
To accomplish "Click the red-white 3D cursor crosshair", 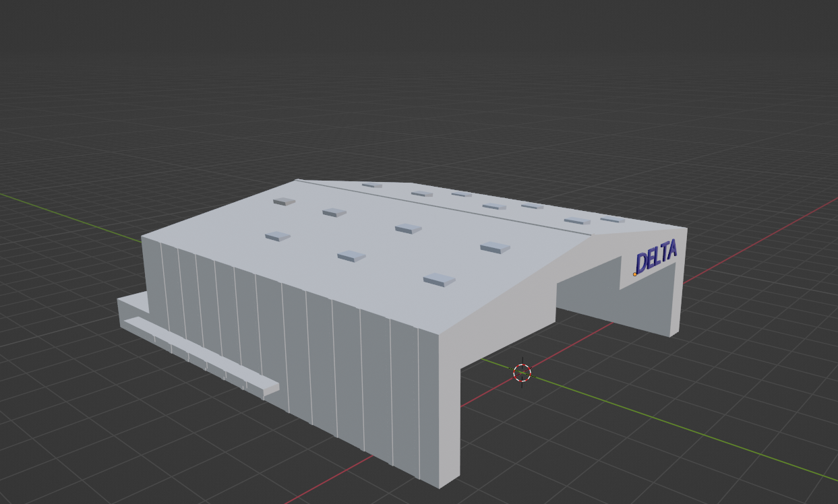I will [522, 372].
